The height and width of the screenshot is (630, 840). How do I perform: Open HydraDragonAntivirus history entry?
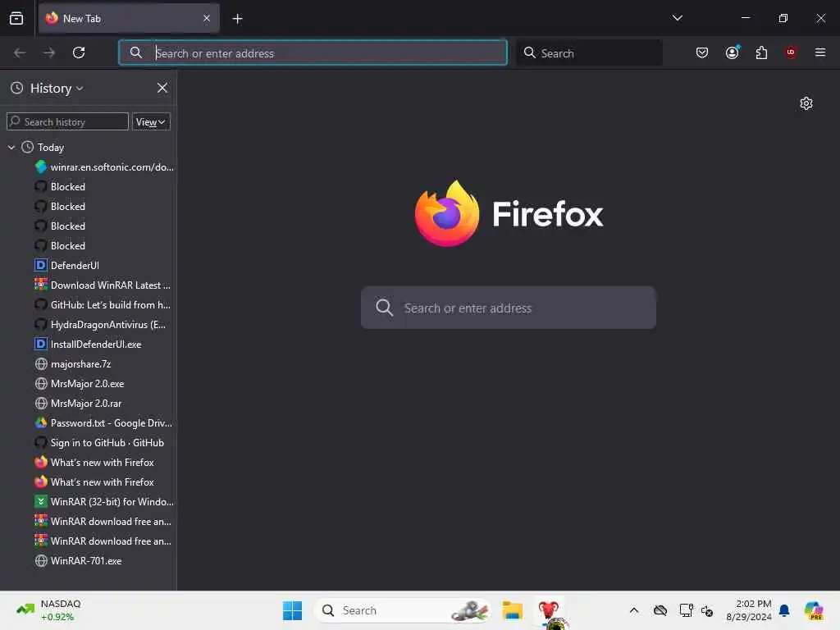[100, 325]
